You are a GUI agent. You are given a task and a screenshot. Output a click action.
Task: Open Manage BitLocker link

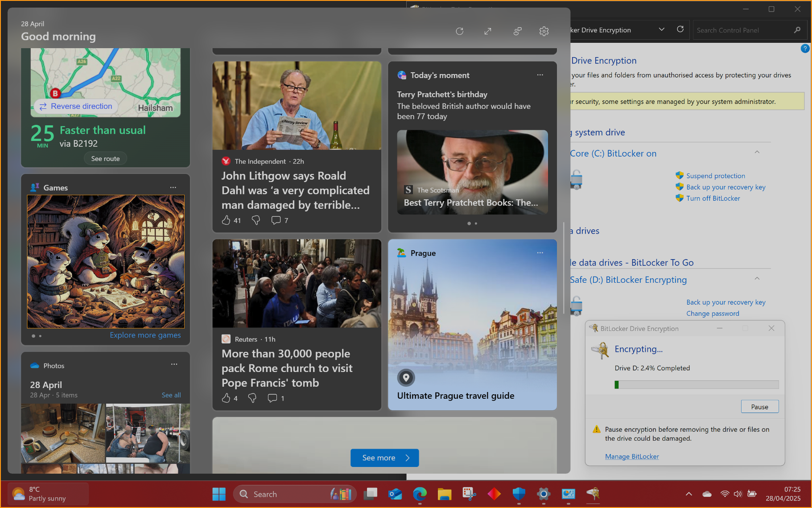pos(632,456)
